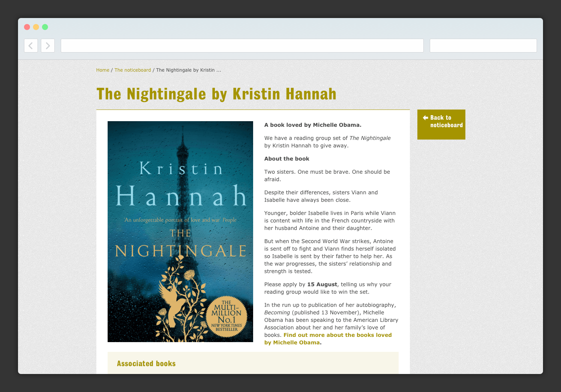Viewport: 561px width, 392px height.
Task: Click the About the book subheading
Action: (287, 159)
